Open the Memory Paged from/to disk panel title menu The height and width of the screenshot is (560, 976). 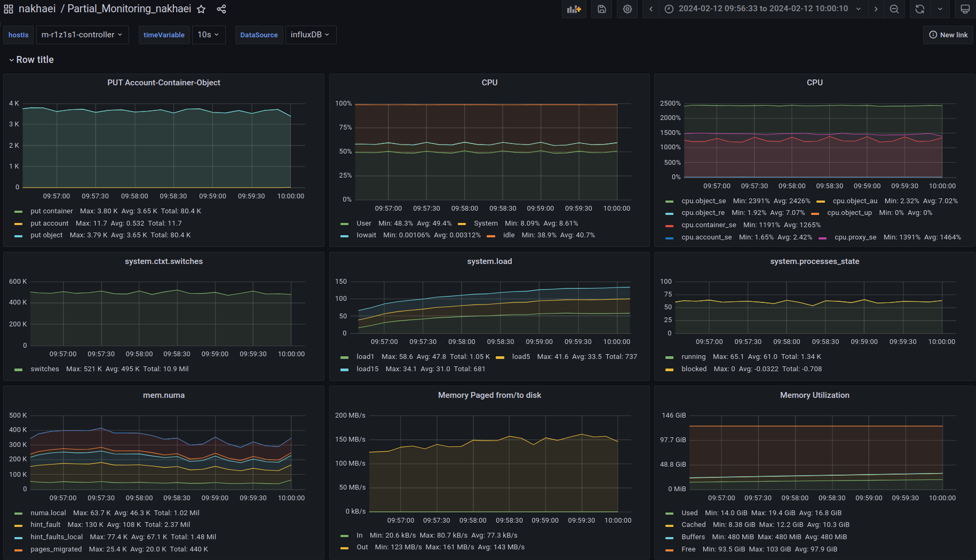[489, 395]
